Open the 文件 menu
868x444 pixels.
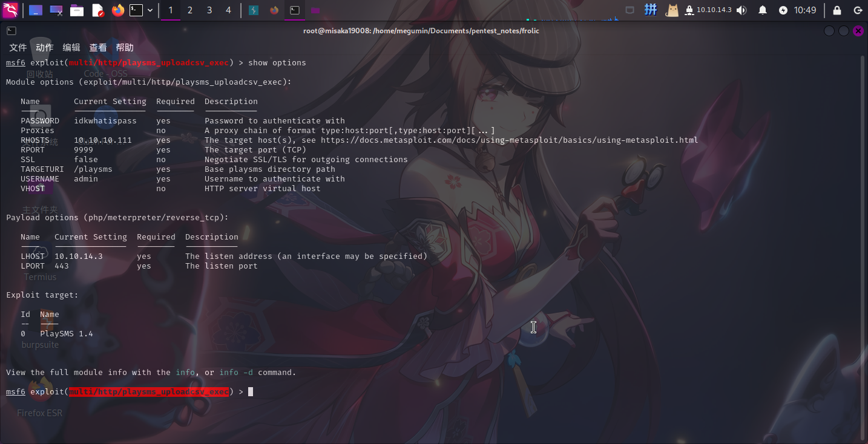(x=18, y=47)
